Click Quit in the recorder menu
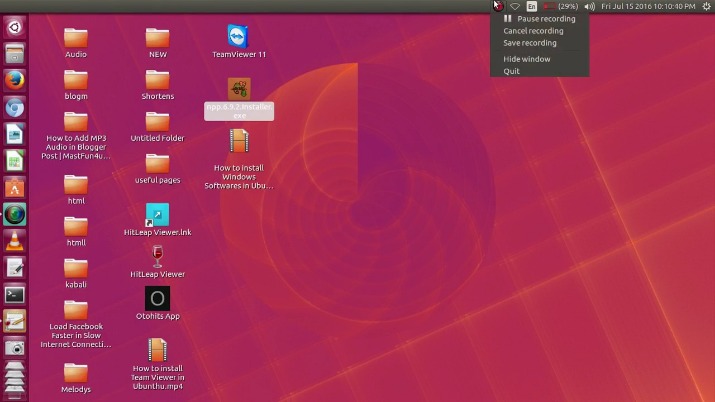715x402 pixels. 512,71
